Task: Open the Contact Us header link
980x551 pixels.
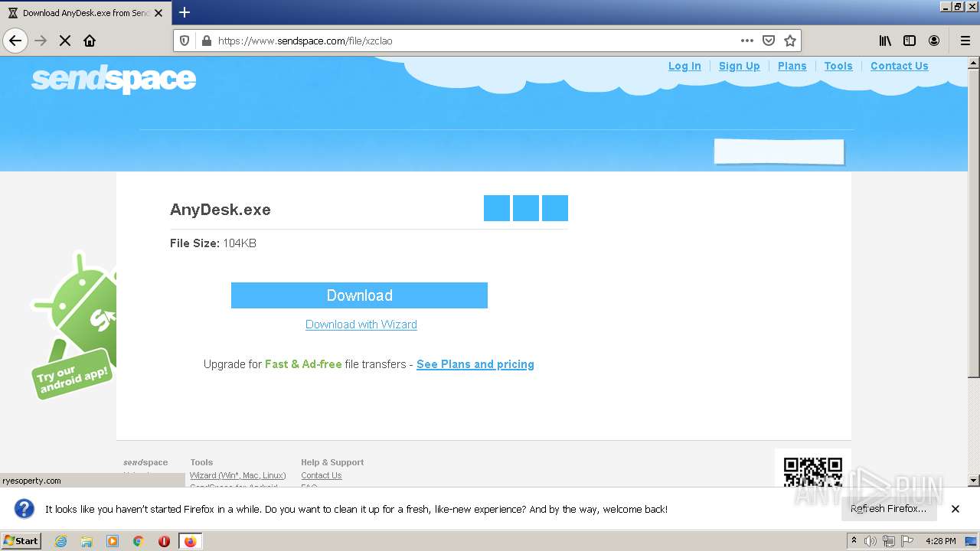Action: 900,66
